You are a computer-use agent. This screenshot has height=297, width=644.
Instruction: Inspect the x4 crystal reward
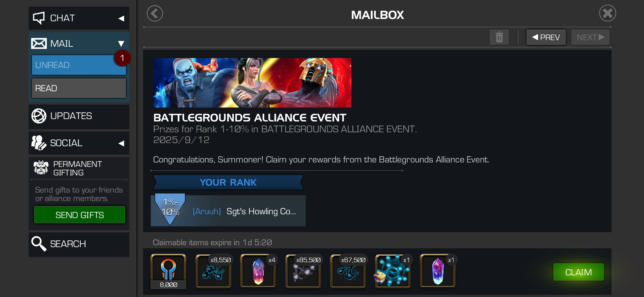pos(258,271)
